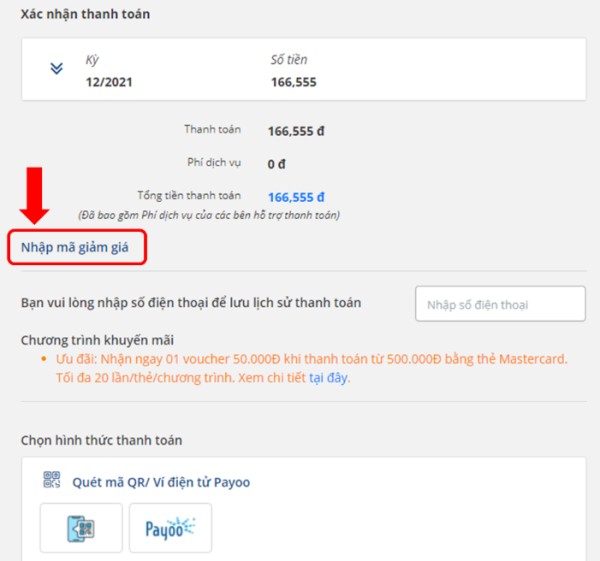Click the 'Tổng tiền thanh toán' label
Image resolution: width=600 pixels, height=561 pixels.
pos(189,196)
